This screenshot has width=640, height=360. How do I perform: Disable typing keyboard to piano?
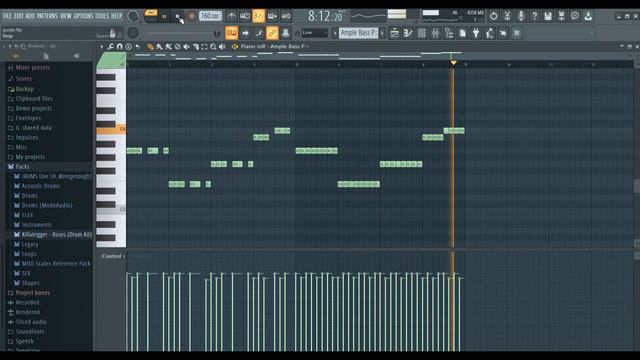[231, 33]
